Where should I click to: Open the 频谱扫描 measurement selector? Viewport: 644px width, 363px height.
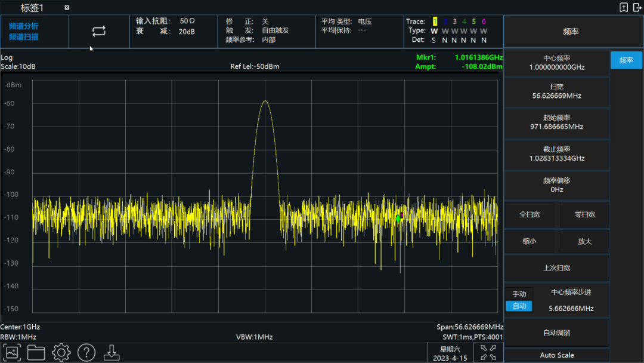click(24, 37)
